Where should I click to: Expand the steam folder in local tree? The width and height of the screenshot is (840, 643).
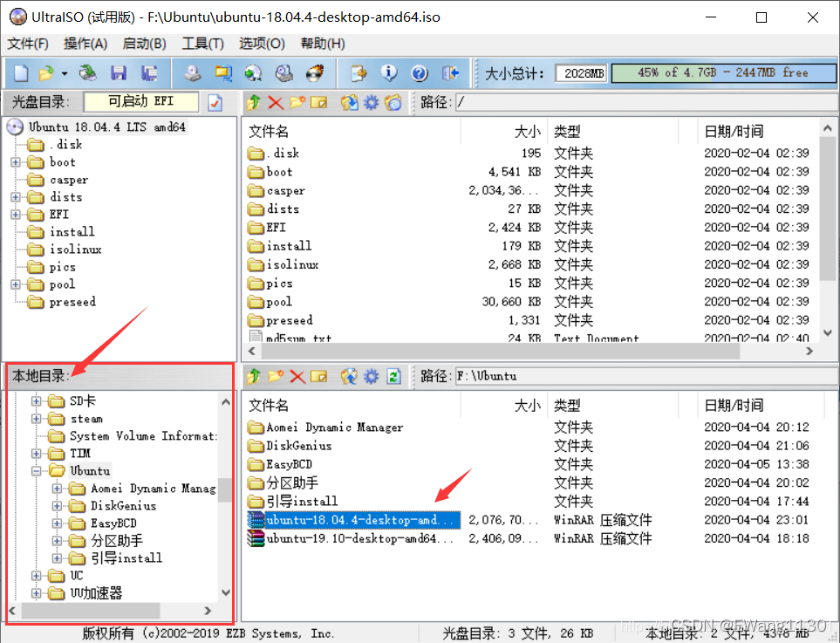[36, 419]
